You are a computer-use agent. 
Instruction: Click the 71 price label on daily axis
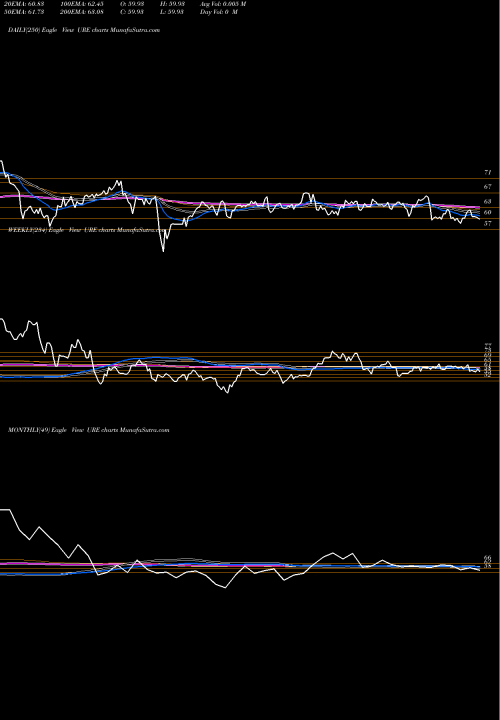(x=488, y=173)
